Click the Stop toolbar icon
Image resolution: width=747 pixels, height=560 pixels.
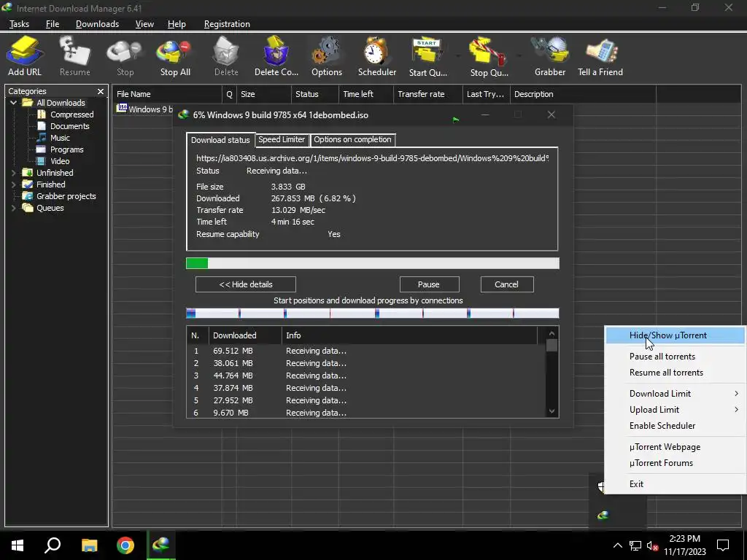click(x=125, y=56)
